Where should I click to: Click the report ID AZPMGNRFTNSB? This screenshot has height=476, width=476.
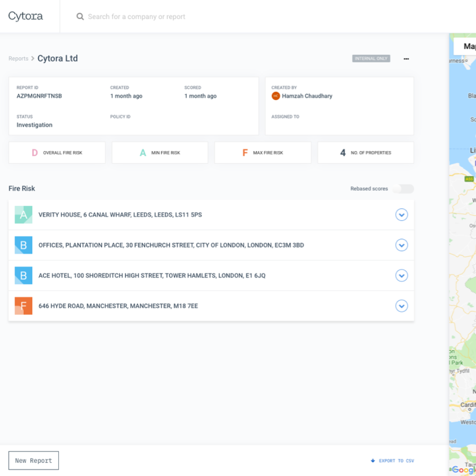(39, 96)
